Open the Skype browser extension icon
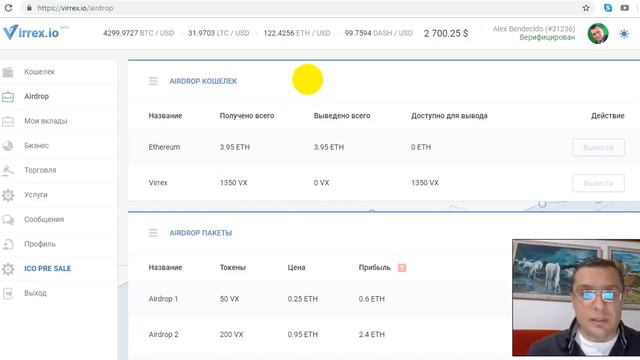Viewport: 640px width, 360px height. pos(608,8)
